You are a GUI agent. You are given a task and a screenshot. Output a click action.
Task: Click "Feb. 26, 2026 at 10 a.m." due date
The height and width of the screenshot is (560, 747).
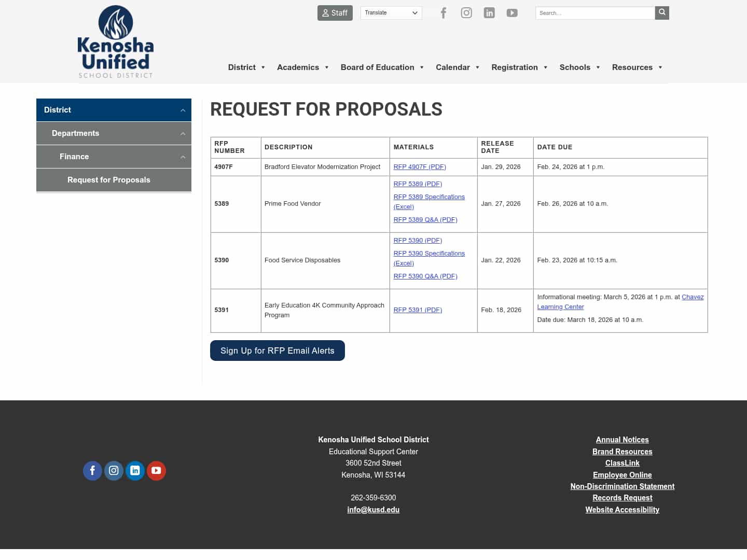click(x=573, y=204)
